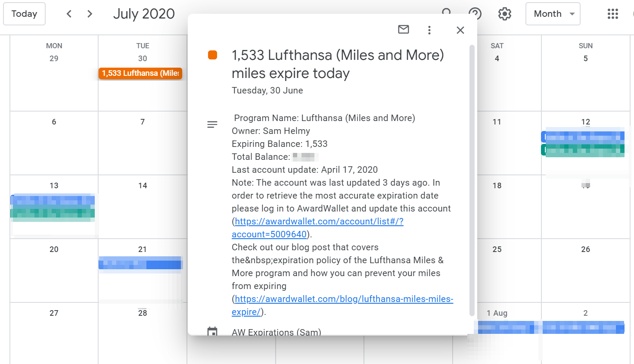Select day 29 under MON
This screenshot has width=634, height=364.
click(x=54, y=59)
